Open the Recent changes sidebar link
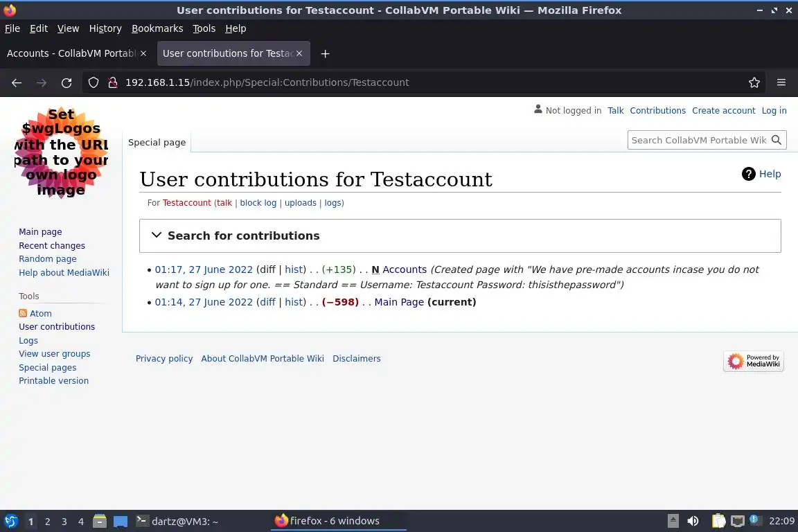 tap(52, 246)
